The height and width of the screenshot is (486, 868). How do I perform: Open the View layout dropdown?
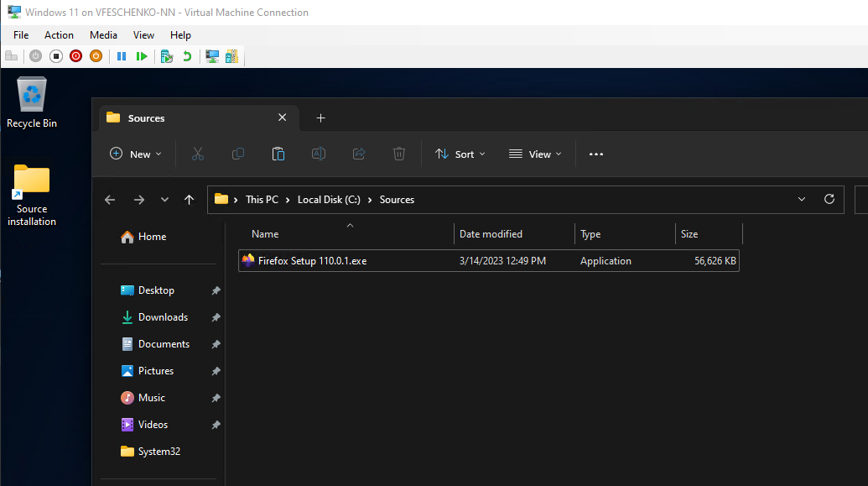click(x=535, y=154)
